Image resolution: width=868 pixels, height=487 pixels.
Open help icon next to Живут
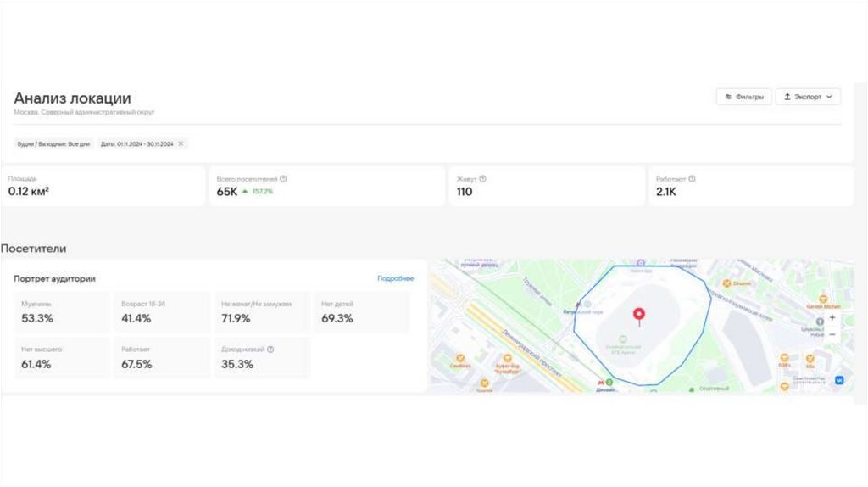tap(482, 179)
